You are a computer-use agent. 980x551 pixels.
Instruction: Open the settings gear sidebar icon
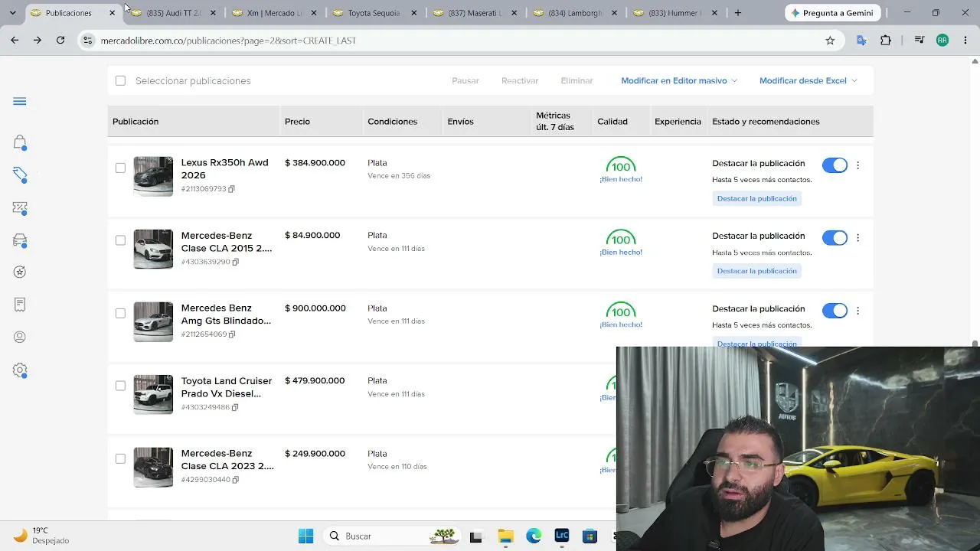20,370
